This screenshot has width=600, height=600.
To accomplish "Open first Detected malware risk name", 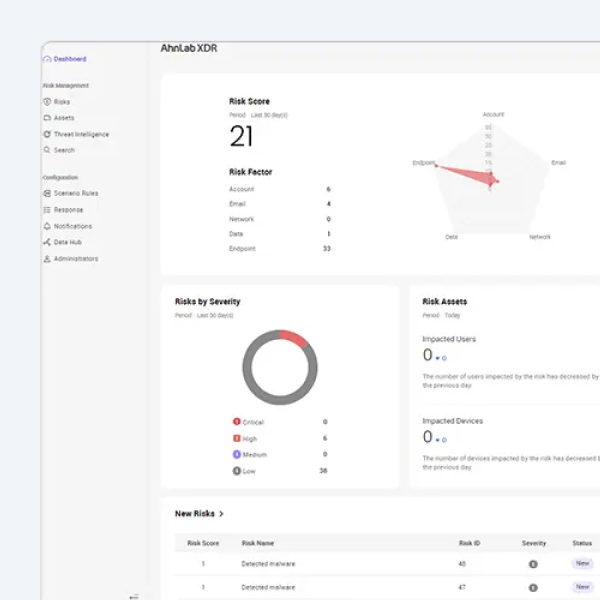I will [x=268, y=563].
